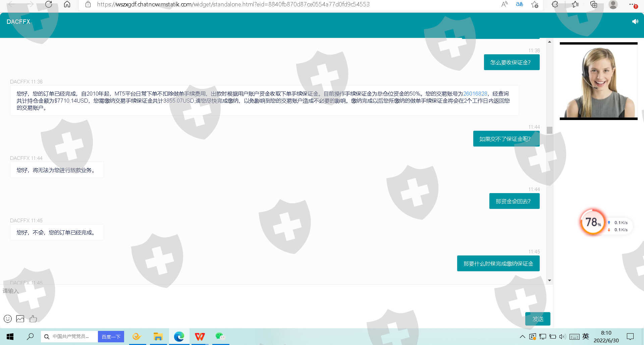
Task: Click the 百度一下 search button
Action: pos(111,337)
